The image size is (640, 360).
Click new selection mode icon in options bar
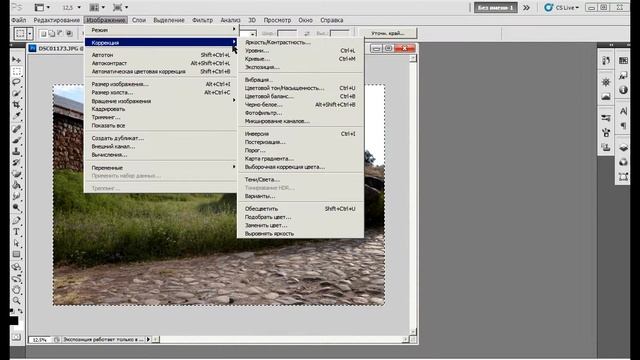coord(43,33)
